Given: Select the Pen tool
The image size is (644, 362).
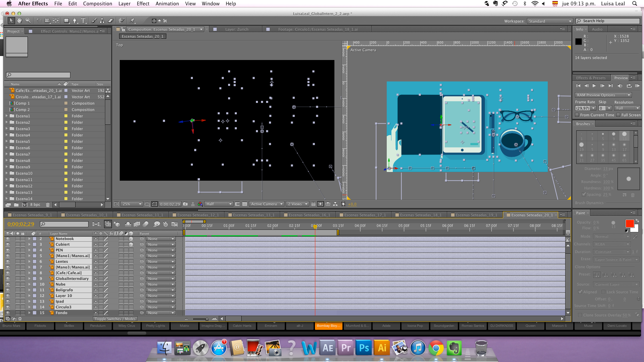Looking at the screenshot, I should [75, 21].
